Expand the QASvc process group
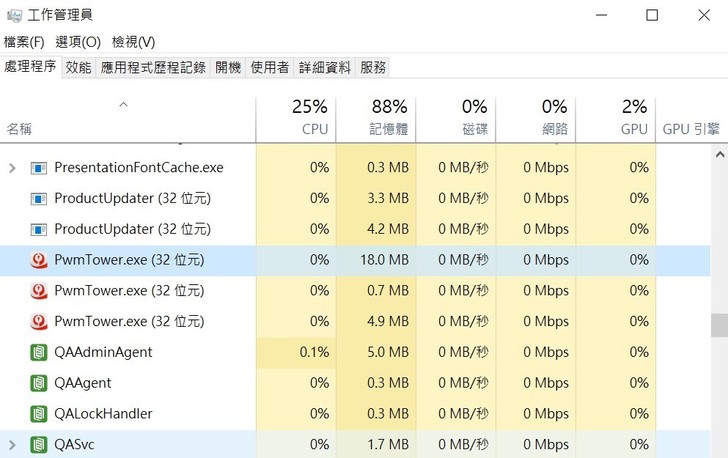 12,444
